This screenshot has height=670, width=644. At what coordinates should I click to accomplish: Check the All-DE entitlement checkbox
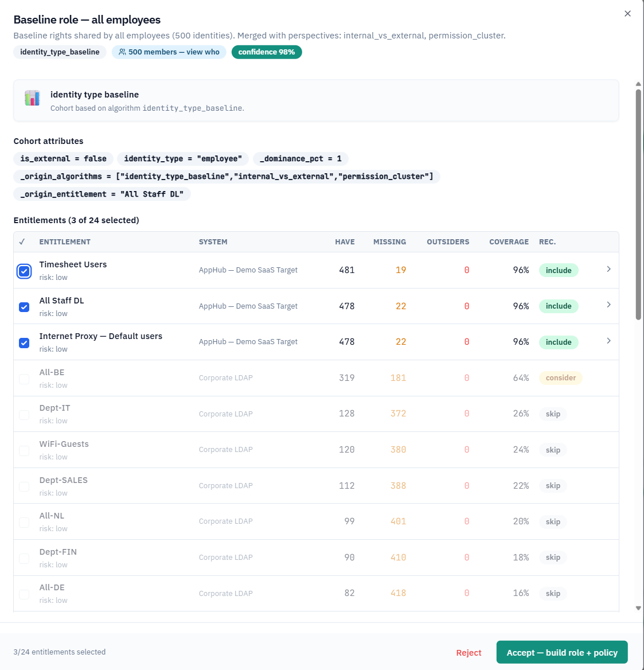point(24,594)
